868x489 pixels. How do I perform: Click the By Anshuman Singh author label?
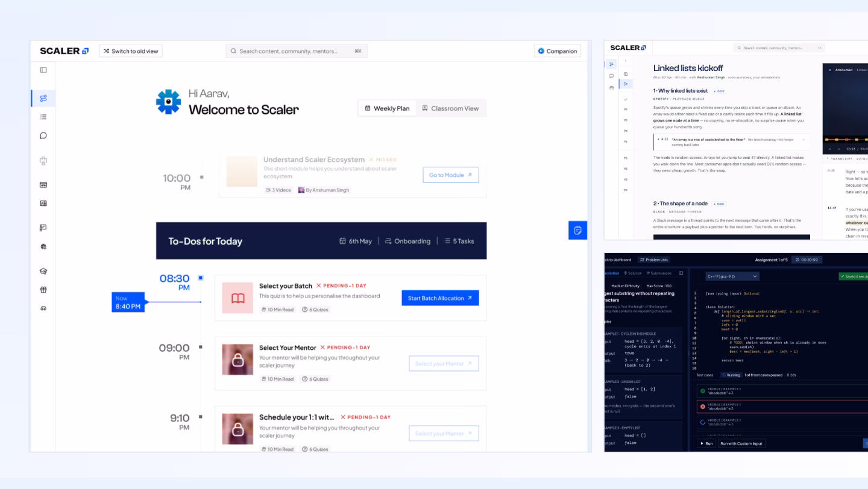click(324, 190)
